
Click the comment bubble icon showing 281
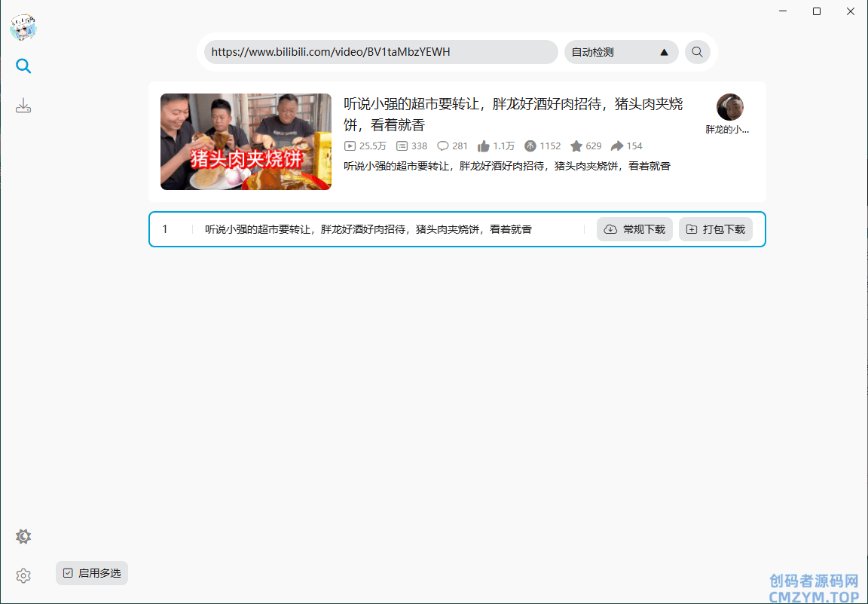pyautogui.click(x=443, y=146)
